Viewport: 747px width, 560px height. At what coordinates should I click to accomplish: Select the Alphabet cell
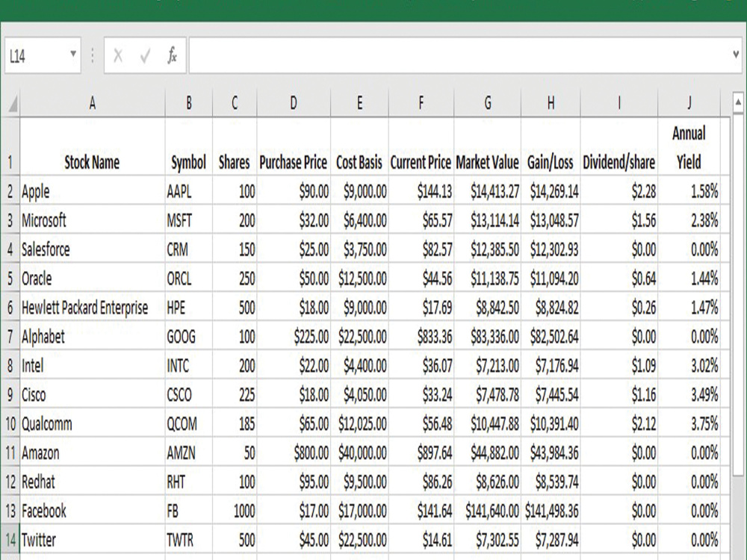click(93, 337)
